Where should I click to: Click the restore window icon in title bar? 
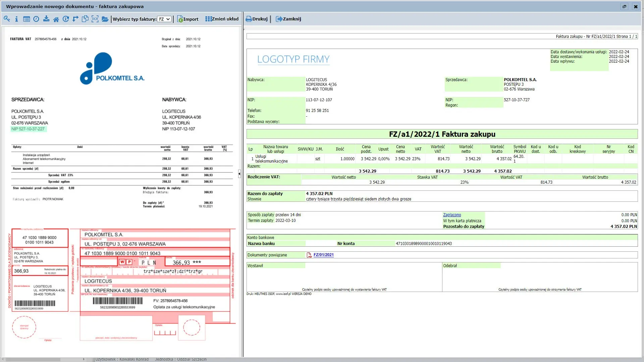[625, 6]
